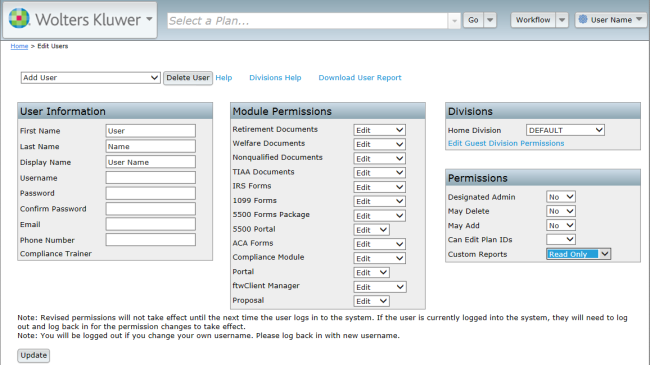The width and height of the screenshot is (650, 365).
Task: Click the Wolters Kluwer globe logo
Action: pyautogui.click(x=19, y=18)
